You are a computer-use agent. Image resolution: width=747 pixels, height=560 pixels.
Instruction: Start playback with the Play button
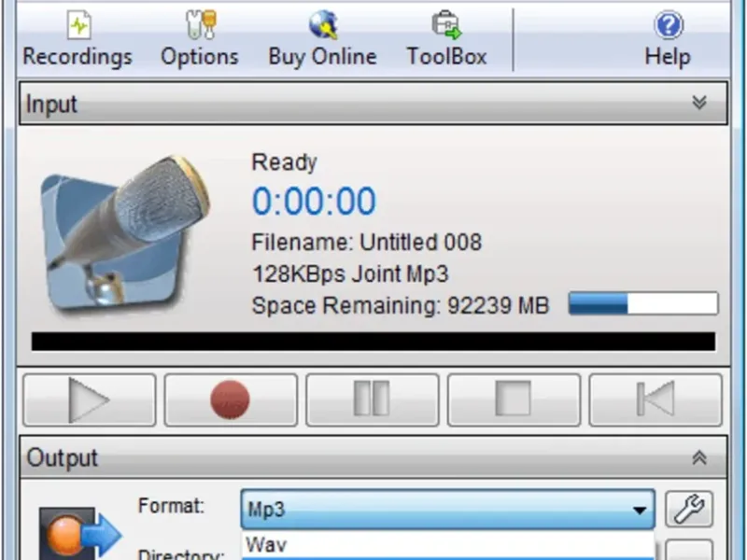coord(89,400)
